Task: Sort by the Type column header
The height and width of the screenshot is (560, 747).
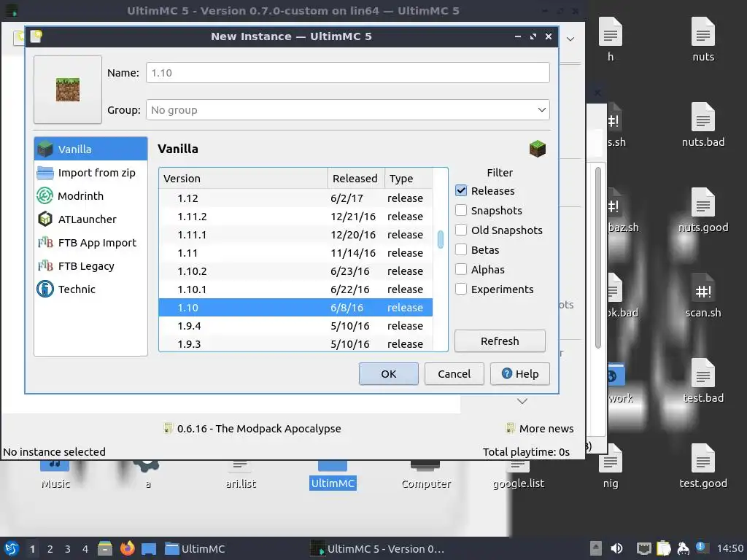Action: 409,178
